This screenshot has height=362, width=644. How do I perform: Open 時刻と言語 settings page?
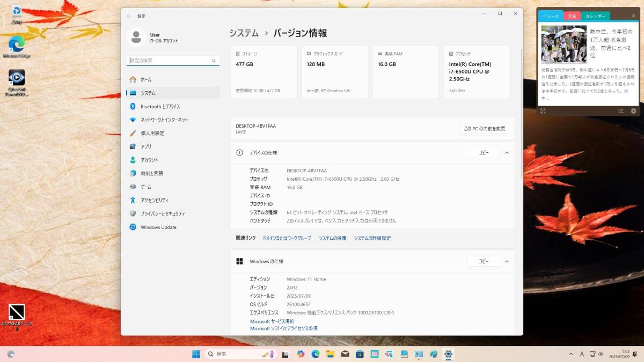click(x=173, y=173)
